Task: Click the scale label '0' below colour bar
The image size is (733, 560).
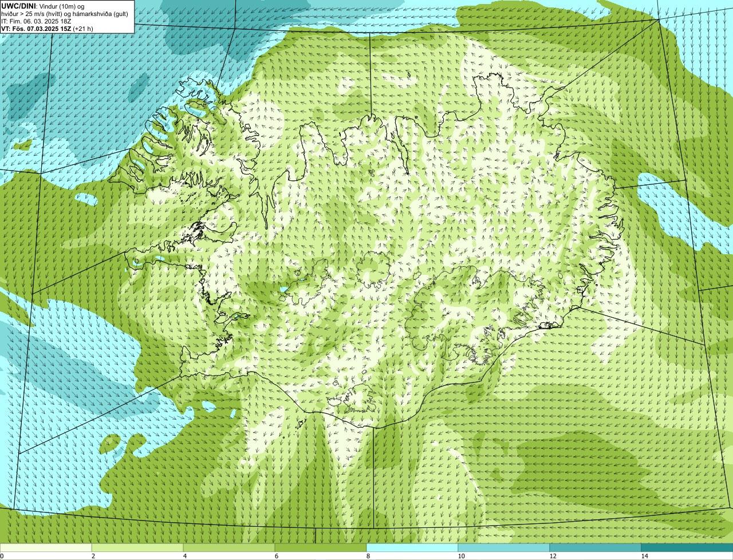Action: (2, 556)
